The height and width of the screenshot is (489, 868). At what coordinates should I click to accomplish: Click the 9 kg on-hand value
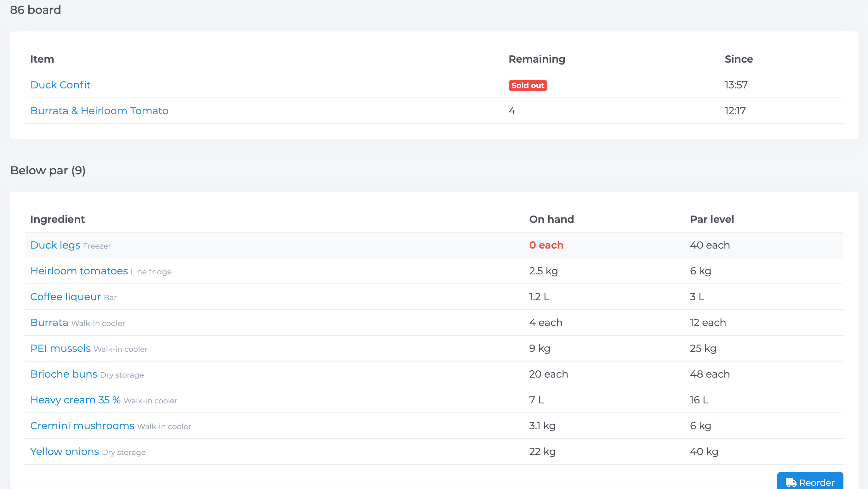click(x=540, y=348)
